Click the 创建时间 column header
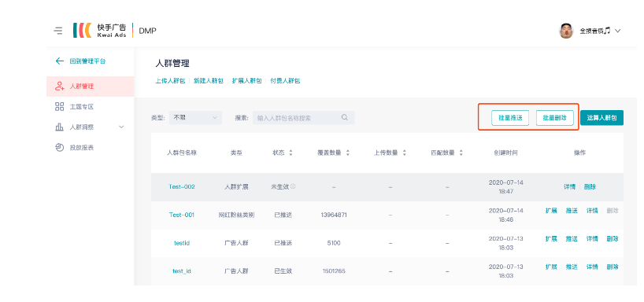This screenshot has width=644, height=302. (505, 153)
